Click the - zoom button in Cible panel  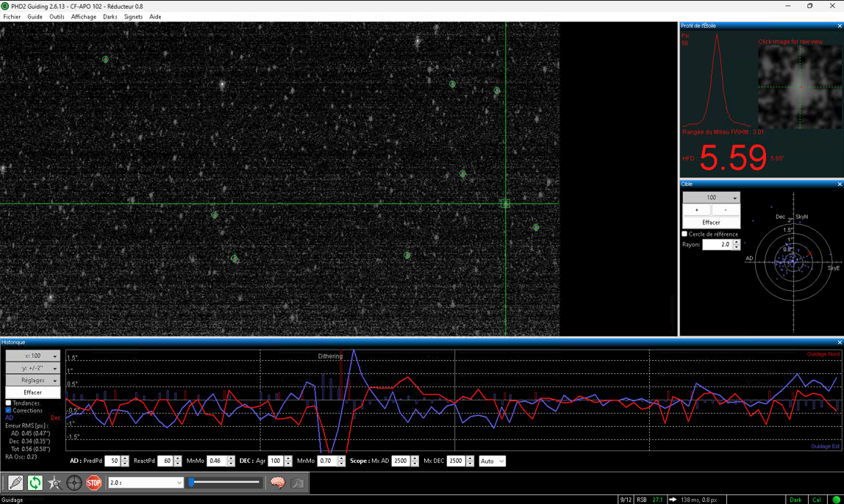pyautogui.click(x=726, y=210)
